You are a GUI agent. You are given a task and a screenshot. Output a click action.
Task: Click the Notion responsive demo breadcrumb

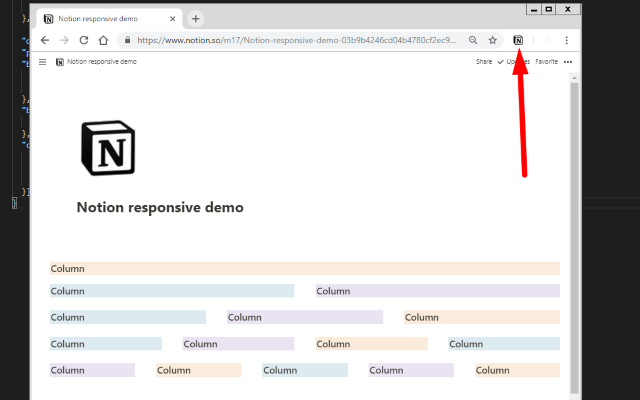[96, 62]
